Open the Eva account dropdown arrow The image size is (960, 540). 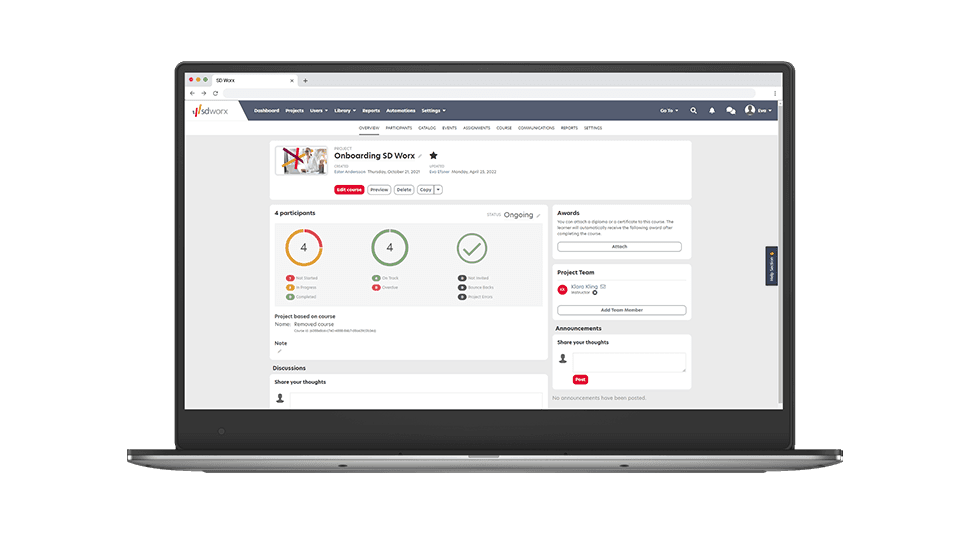(770, 111)
